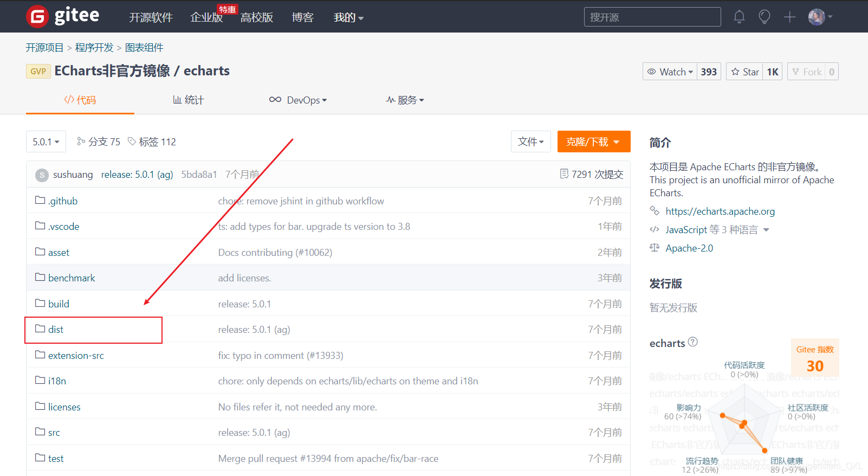Click the echarts index help question icon
The width and height of the screenshot is (868, 476).
point(693,342)
